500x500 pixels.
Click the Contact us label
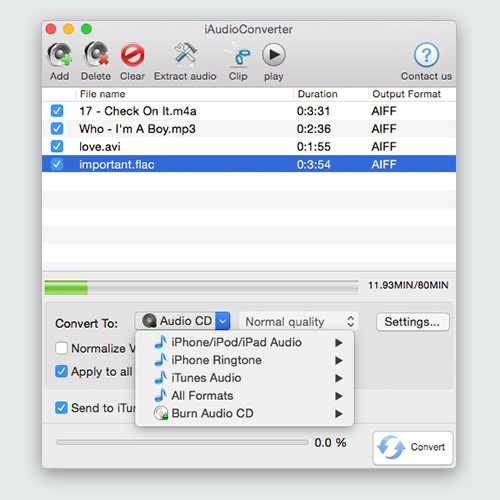point(426,76)
